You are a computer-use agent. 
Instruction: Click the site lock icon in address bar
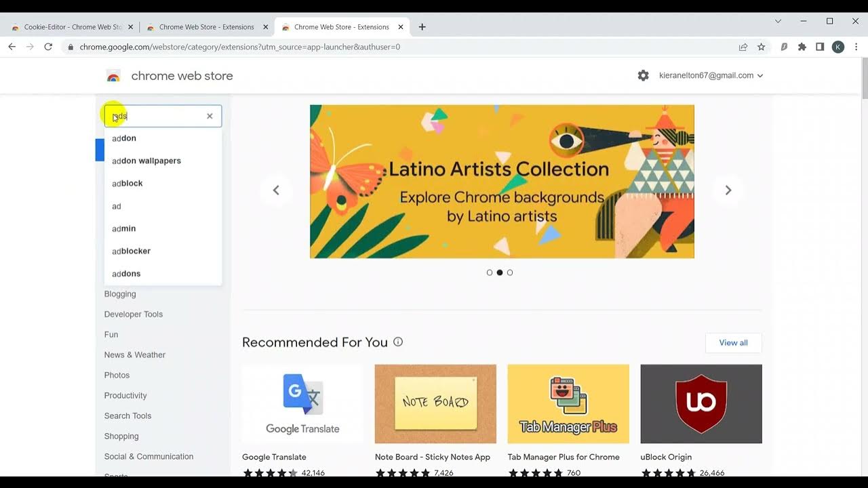70,47
